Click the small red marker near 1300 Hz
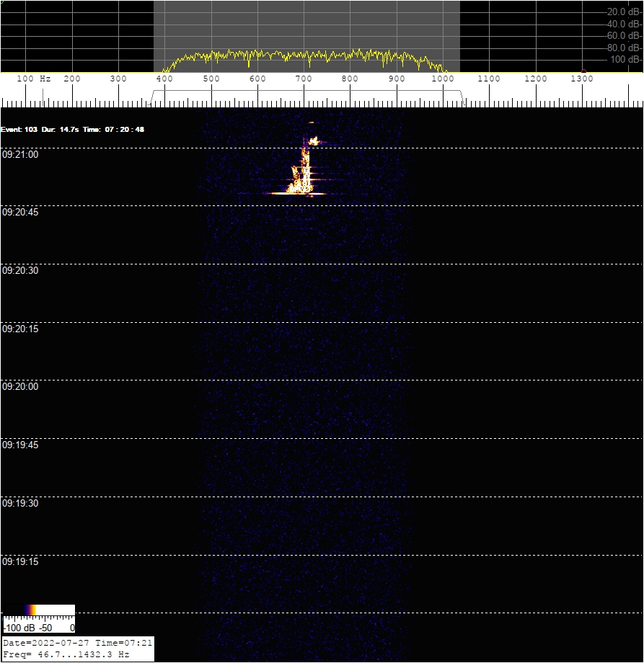 [x=583, y=71]
